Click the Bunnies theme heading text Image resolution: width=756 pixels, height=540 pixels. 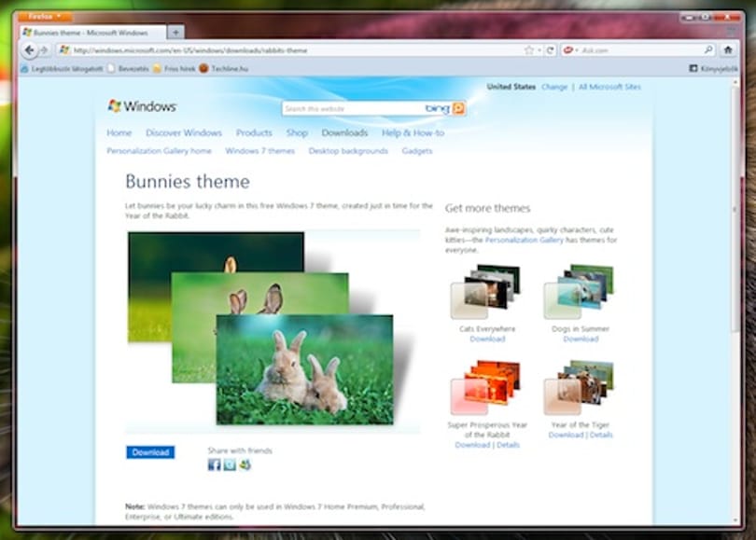pyautogui.click(x=188, y=182)
